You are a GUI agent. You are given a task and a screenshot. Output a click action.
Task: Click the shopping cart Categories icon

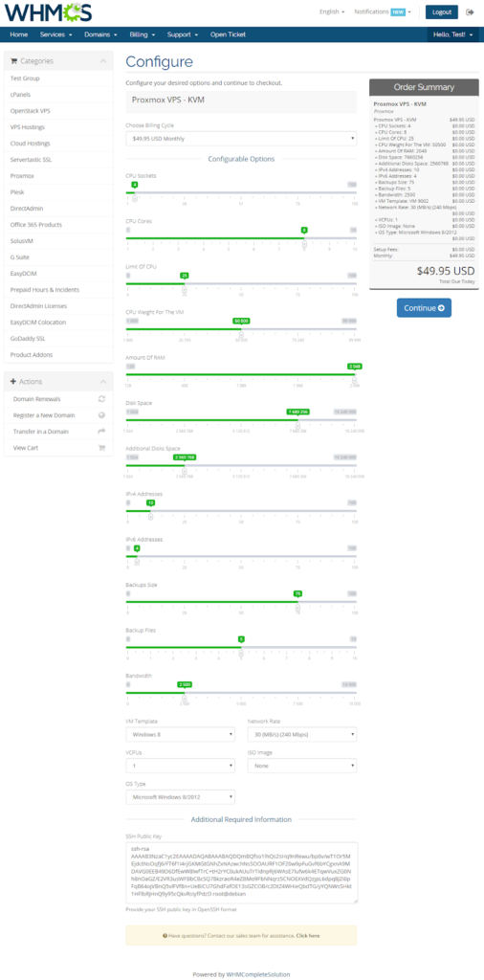point(14,61)
